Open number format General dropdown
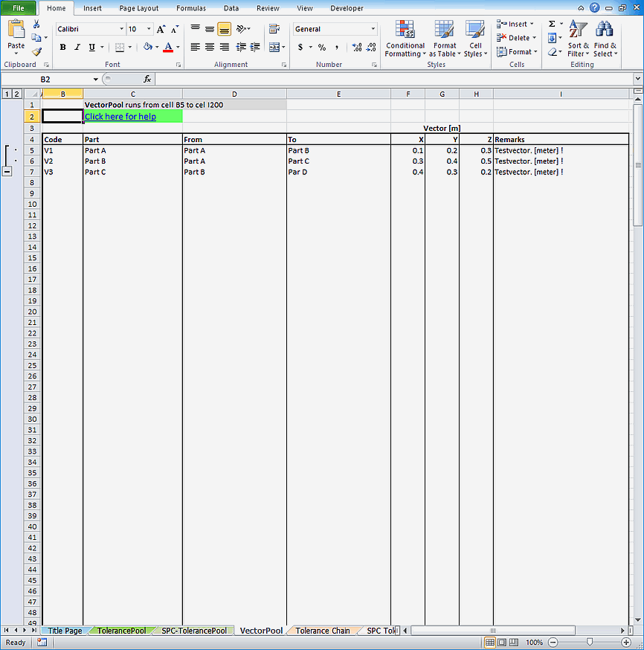This screenshot has width=644, height=650. [x=373, y=29]
